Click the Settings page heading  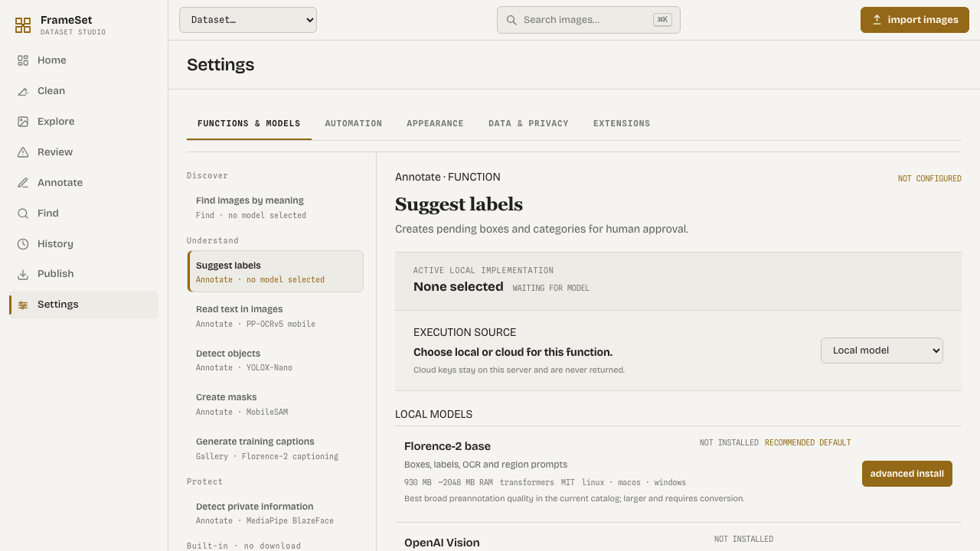pos(220,65)
